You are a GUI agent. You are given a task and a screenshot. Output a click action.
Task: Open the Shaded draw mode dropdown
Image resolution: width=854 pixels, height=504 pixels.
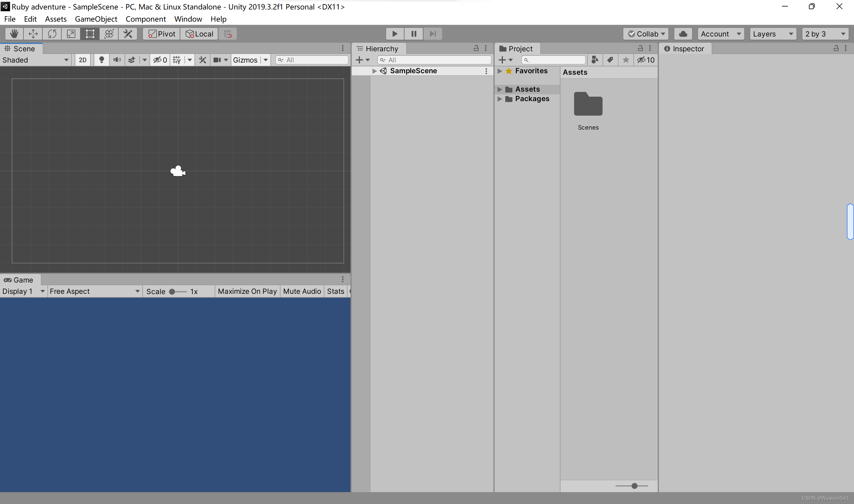tap(35, 60)
